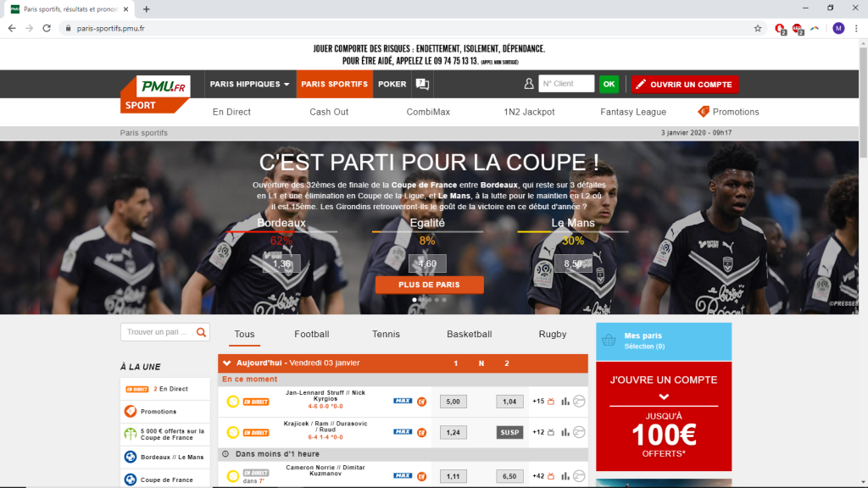
Task: Switch to the Football tab
Action: (x=312, y=334)
